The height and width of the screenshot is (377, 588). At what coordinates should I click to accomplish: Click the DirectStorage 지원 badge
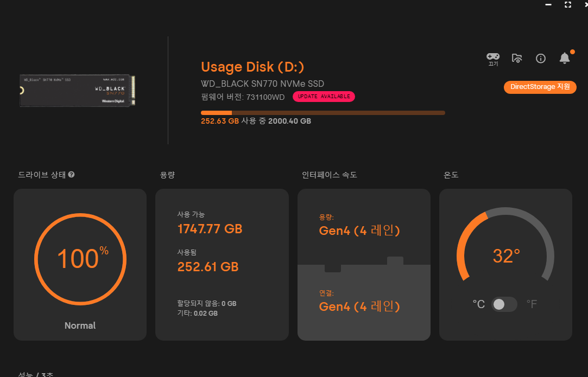click(x=540, y=87)
